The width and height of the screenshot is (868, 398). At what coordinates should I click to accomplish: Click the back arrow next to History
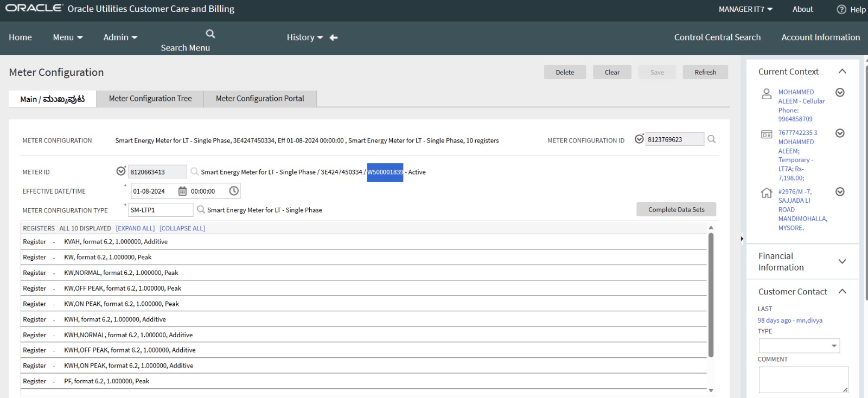click(x=334, y=37)
